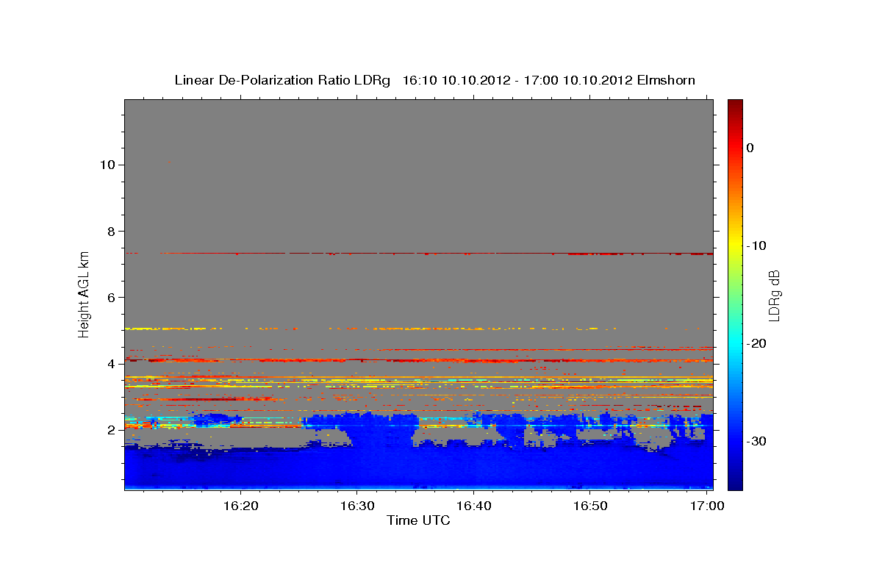Click the 'LDRg dB' colorbar label
Viewport: 882px width, 588px height.
pos(774,295)
